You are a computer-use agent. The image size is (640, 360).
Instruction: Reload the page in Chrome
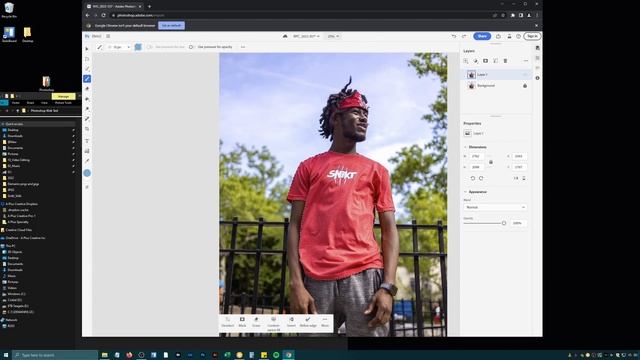click(104, 16)
